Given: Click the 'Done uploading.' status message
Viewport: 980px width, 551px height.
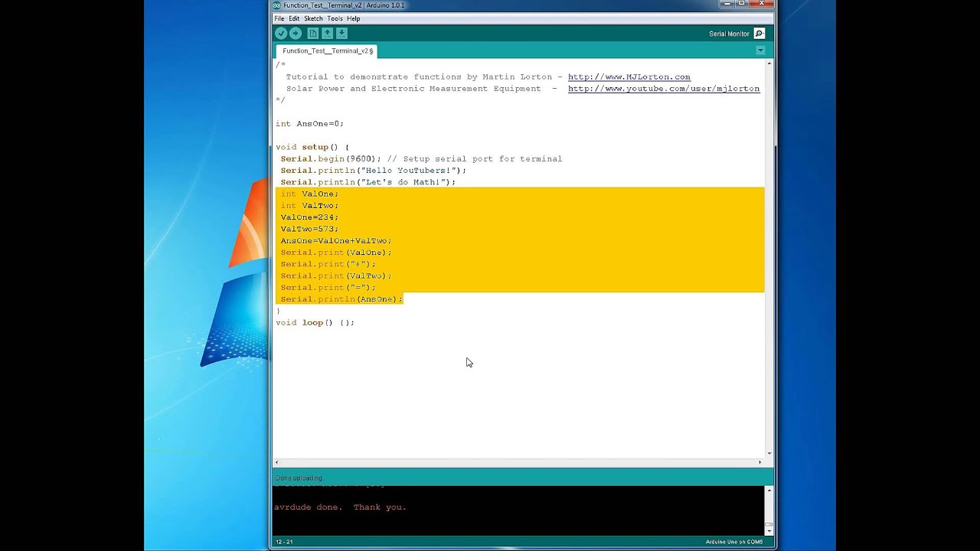Looking at the screenshot, I should (299, 478).
